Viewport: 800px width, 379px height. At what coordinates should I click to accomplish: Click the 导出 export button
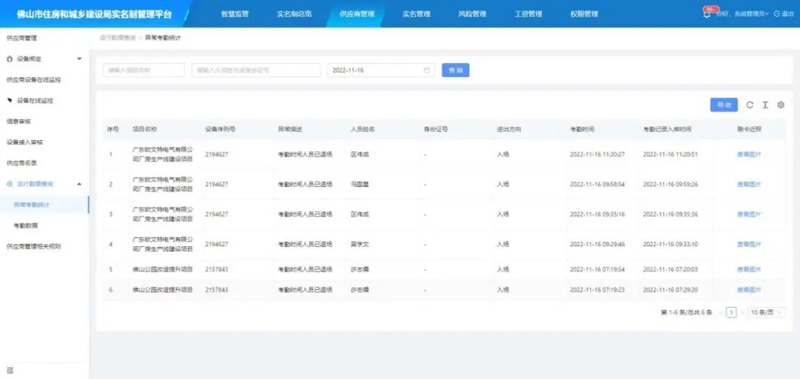pos(724,105)
